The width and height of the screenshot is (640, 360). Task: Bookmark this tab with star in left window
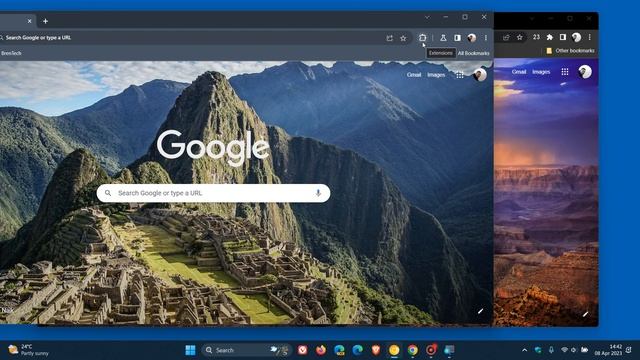(403, 38)
